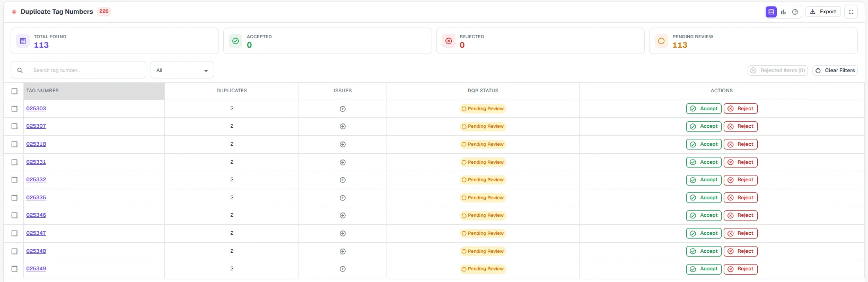Open tag number 025335 link
The width and height of the screenshot is (868, 282).
pyautogui.click(x=36, y=197)
